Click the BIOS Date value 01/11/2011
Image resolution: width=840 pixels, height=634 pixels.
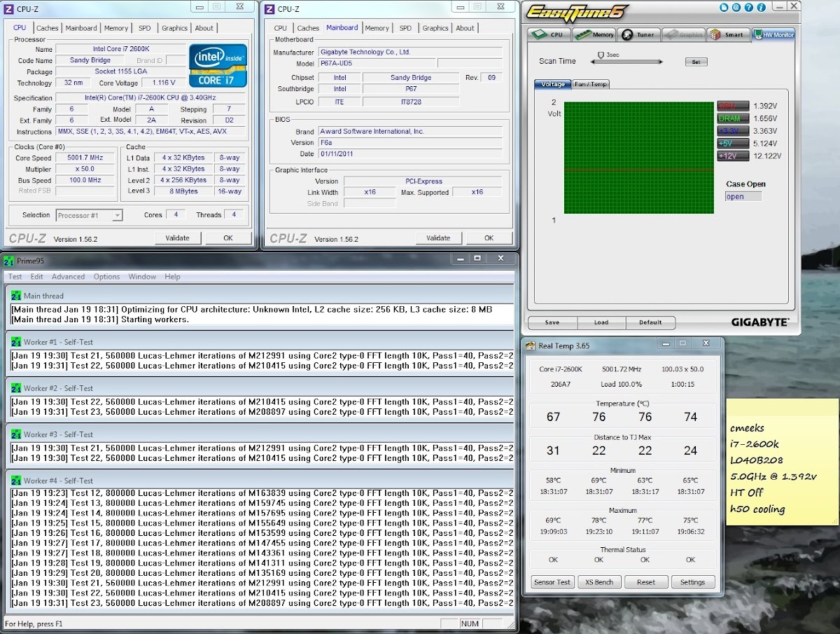click(410, 153)
